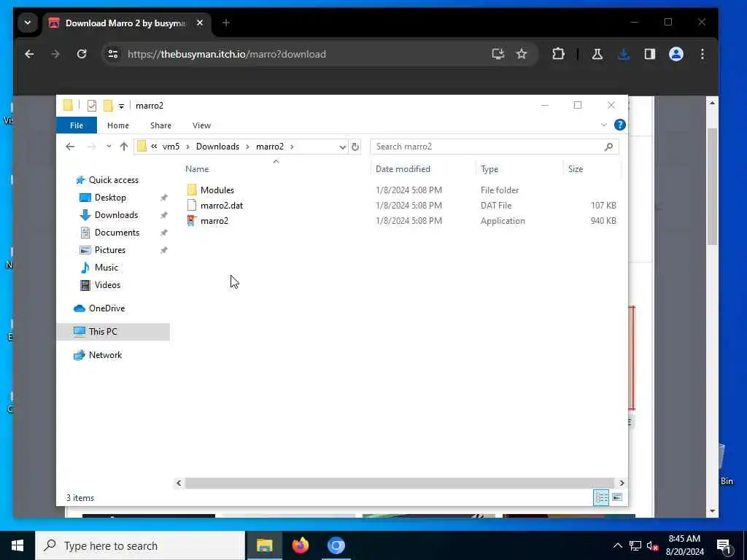Select the marro2 application icon
Image resolution: width=747 pixels, height=560 pixels.
coord(192,220)
